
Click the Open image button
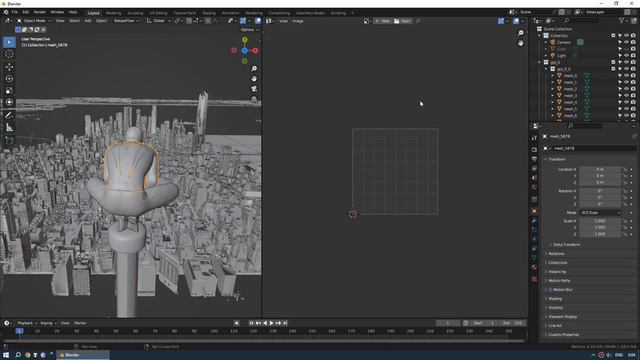point(402,21)
